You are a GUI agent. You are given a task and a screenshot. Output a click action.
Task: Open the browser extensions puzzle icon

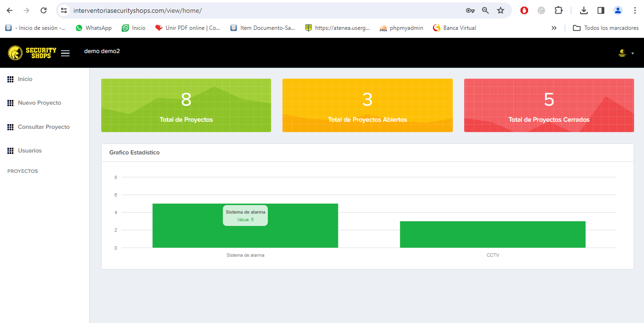pyautogui.click(x=558, y=10)
